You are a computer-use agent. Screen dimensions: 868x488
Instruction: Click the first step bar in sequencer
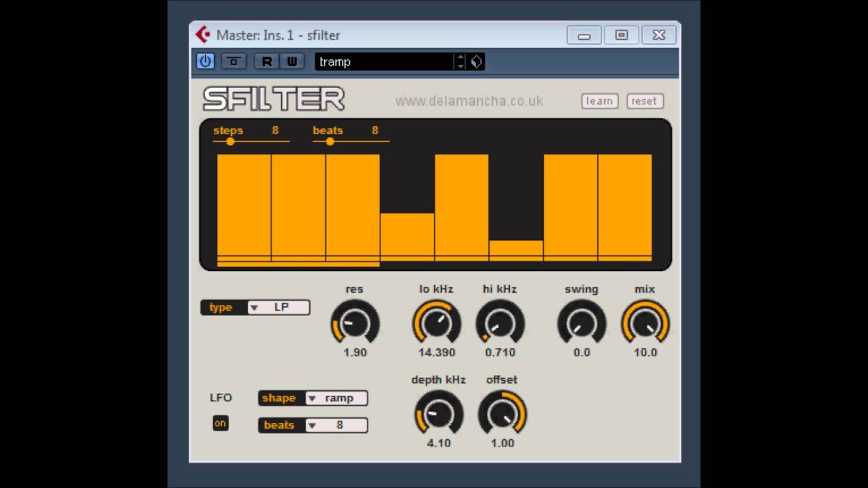tap(244, 207)
